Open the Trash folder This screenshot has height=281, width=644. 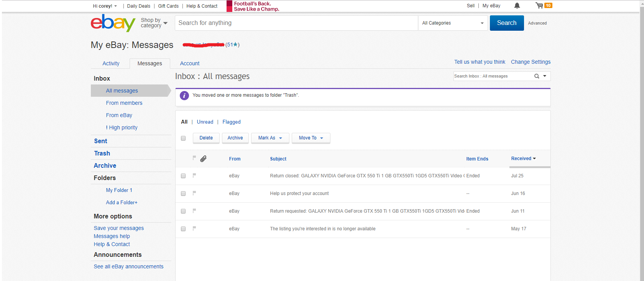tap(102, 153)
